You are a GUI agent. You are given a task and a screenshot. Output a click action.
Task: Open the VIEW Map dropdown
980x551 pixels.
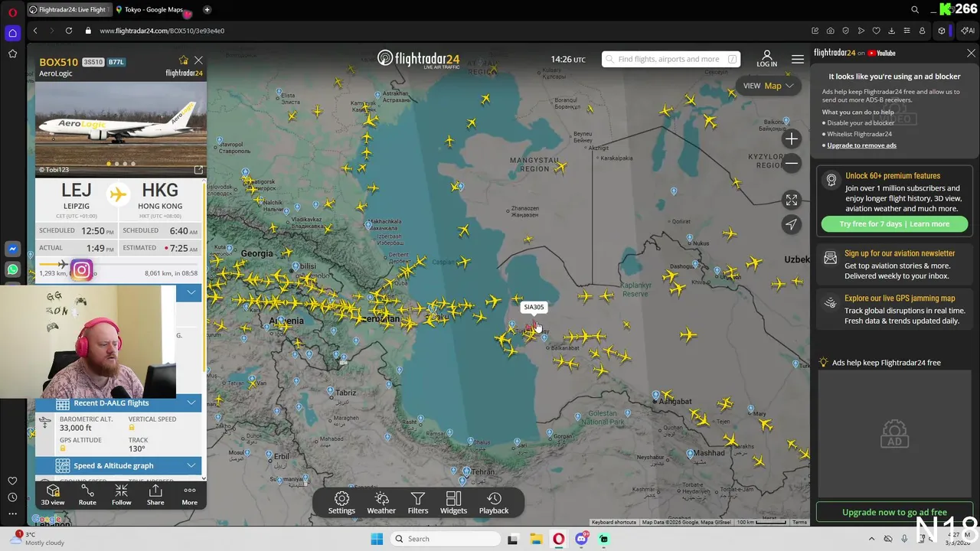(x=769, y=86)
